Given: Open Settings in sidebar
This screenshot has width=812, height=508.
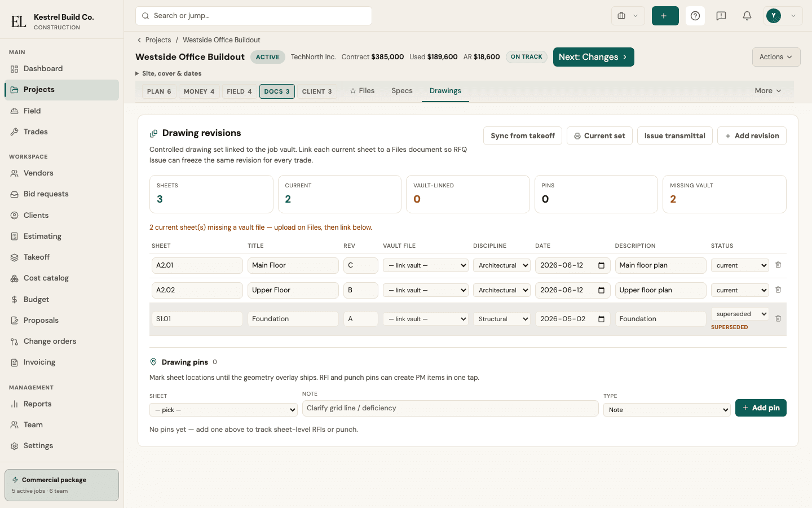Looking at the screenshot, I should pyautogui.click(x=61, y=446).
